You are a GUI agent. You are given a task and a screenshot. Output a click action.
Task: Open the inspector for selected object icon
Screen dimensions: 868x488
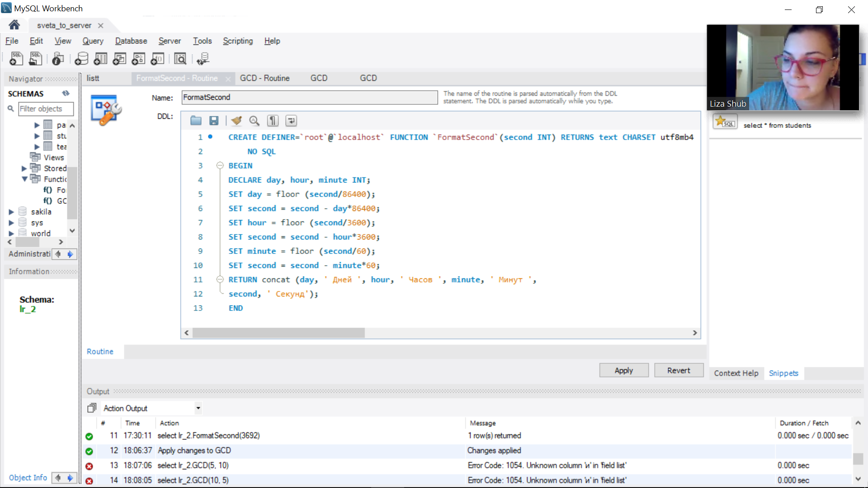pos(58,58)
